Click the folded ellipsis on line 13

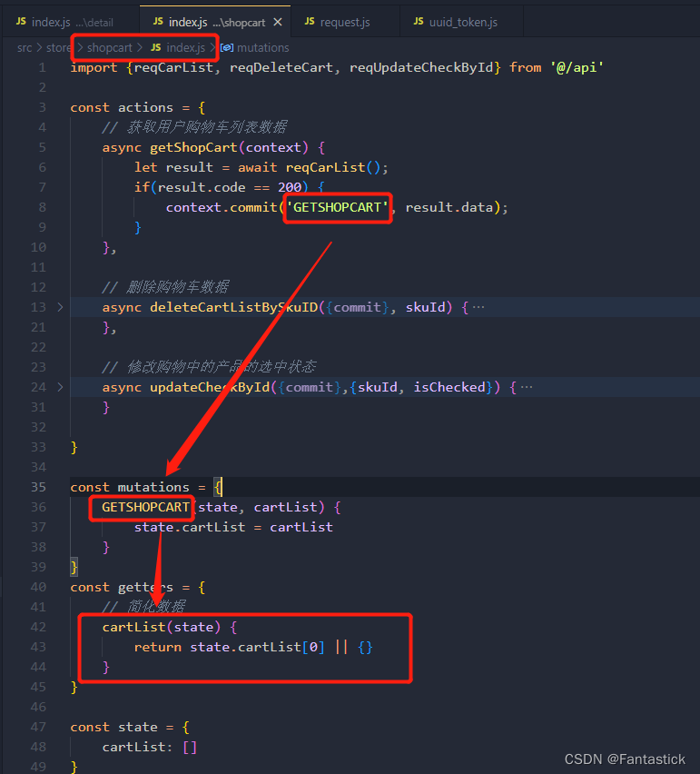478,308
